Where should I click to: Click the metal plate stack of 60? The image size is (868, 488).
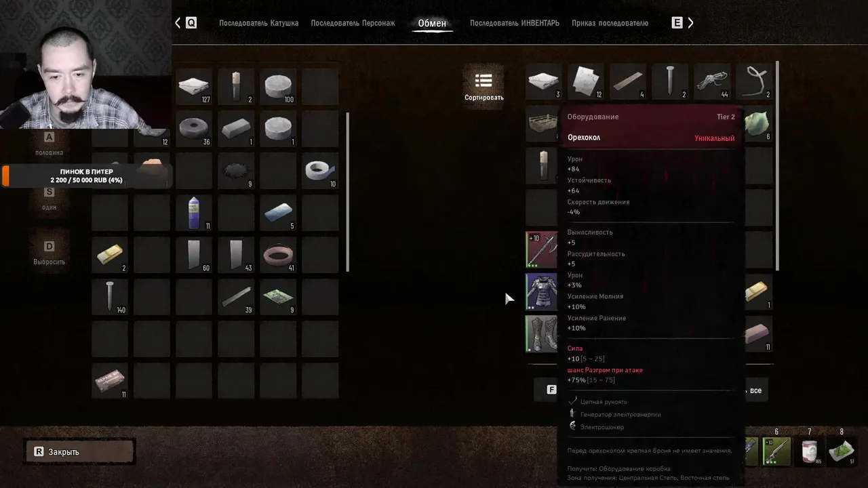tap(194, 254)
